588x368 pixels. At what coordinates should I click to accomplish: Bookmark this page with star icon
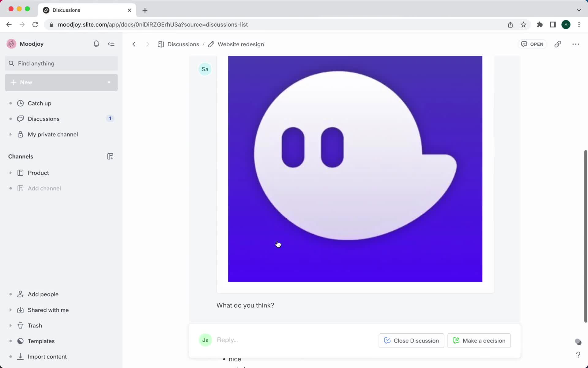523,25
